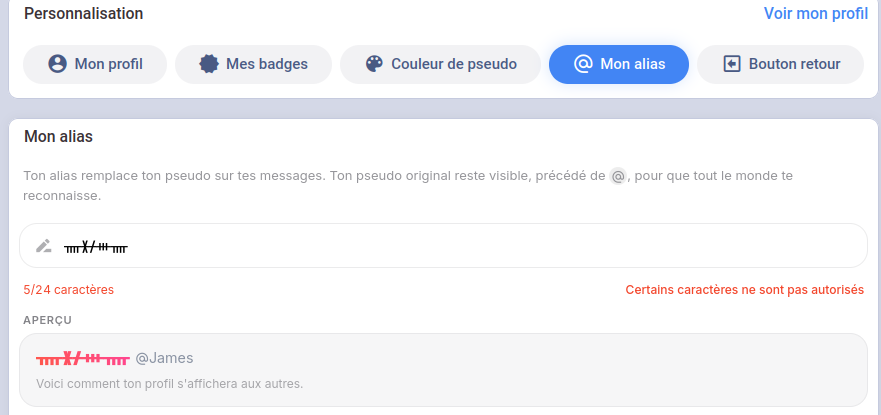
Task: Open the Bouton retour tab label
Action: point(794,64)
